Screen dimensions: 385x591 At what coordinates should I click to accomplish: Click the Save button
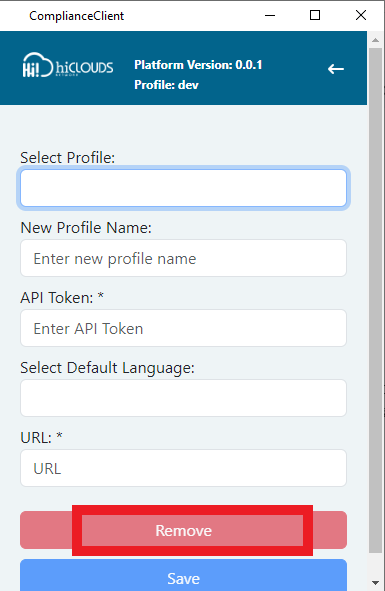point(183,576)
